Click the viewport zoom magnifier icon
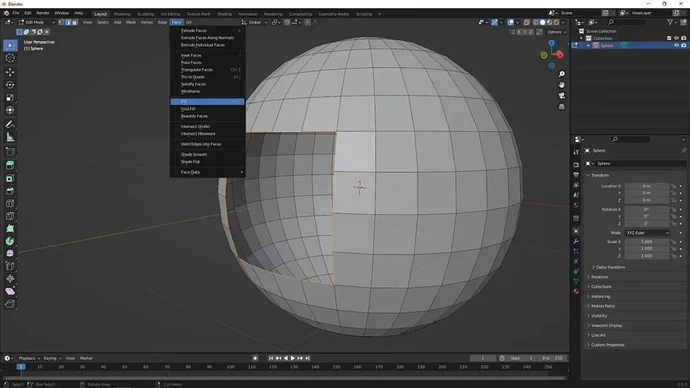This screenshot has height=388, width=690. point(562,74)
